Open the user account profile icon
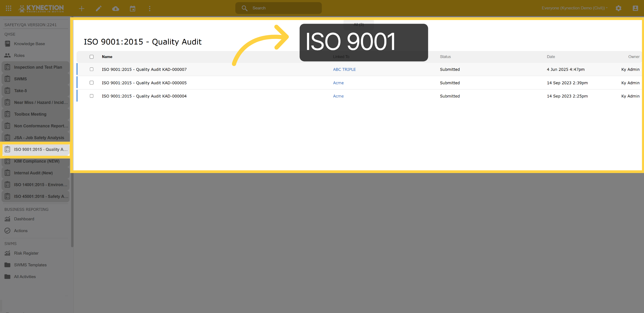 (x=635, y=8)
